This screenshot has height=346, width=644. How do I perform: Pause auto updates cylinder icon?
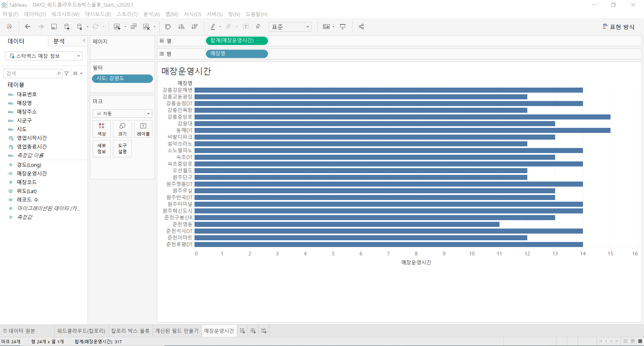79,27
